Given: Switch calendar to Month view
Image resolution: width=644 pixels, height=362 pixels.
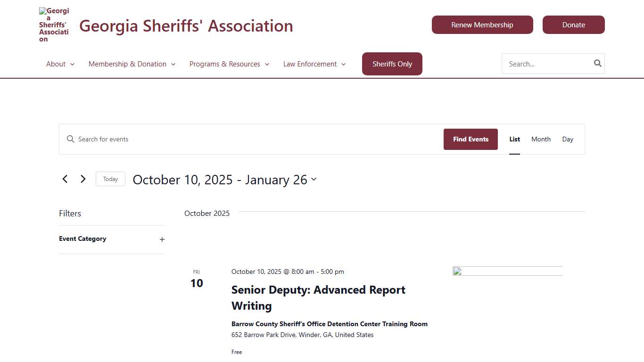Looking at the screenshot, I should [541, 139].
